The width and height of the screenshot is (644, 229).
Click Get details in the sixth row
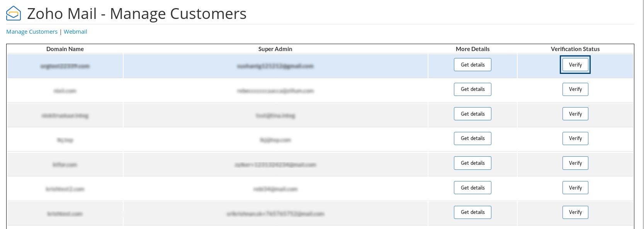(472, 188)
